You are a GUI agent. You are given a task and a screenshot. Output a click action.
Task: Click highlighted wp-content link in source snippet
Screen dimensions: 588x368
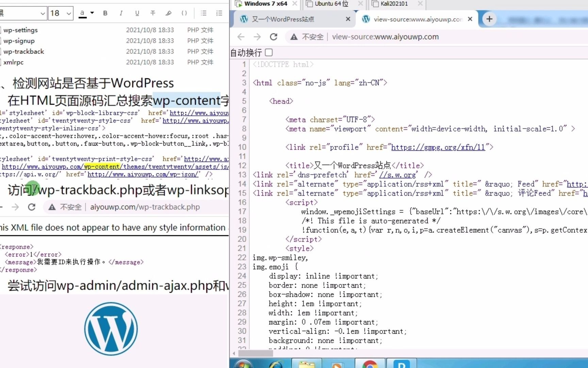102,167
